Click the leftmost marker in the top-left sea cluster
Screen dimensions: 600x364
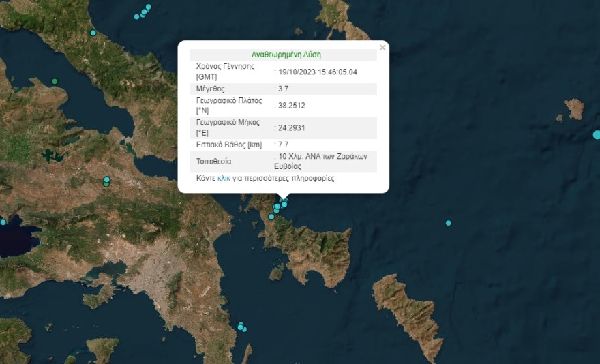pos(136,16)
